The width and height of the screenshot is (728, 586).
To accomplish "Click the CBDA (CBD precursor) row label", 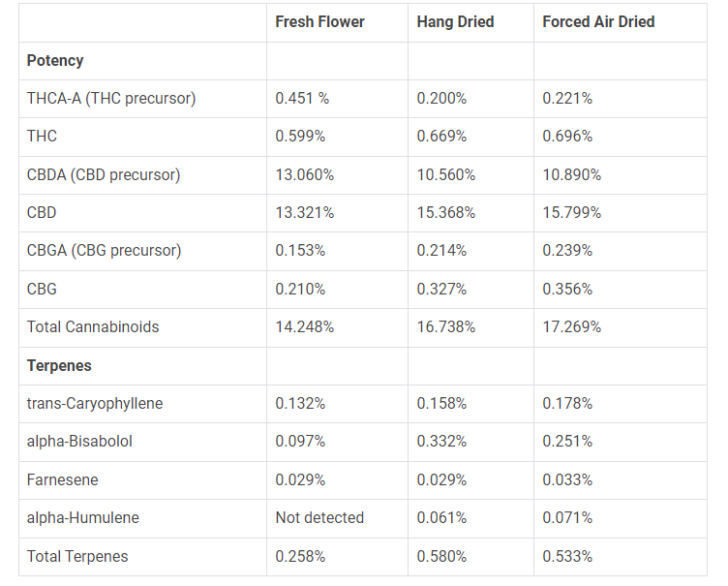I will coord(104,175).
